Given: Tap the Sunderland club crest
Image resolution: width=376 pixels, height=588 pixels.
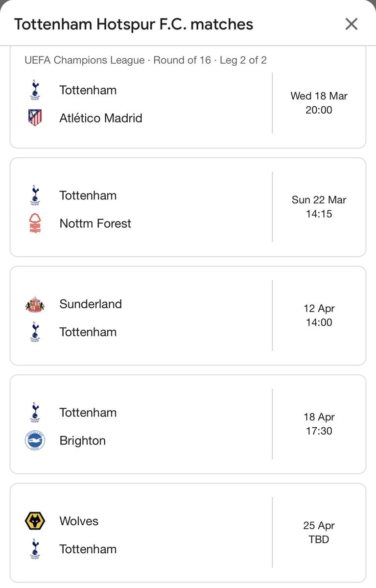Looking at the screenshot, I should point(35,304).
